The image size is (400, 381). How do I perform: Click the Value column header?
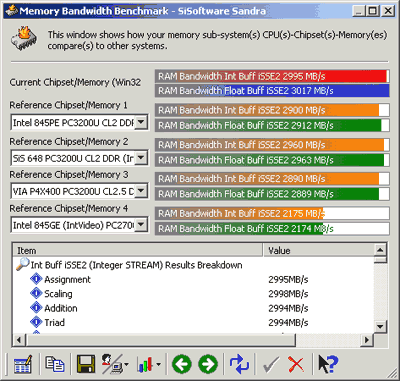pos(318,250)
